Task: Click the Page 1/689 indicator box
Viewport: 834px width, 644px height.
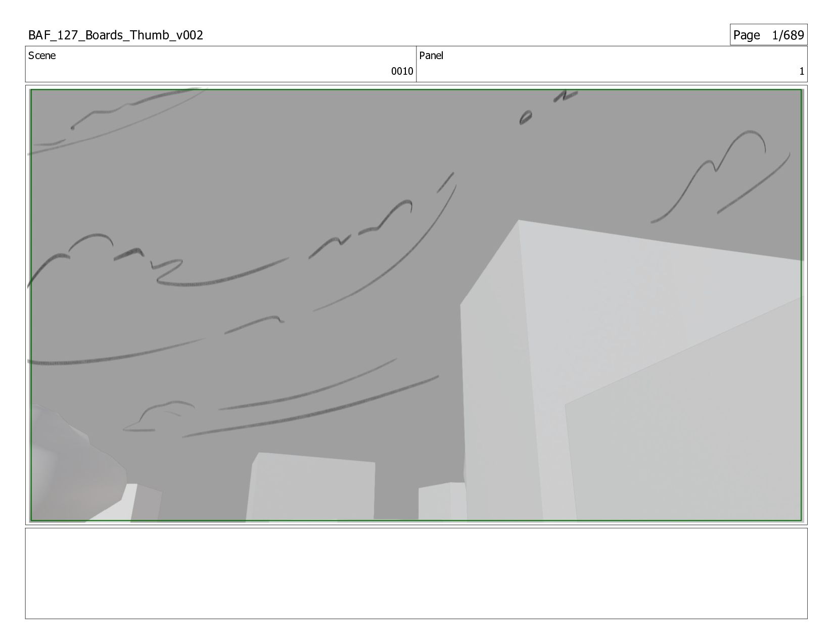Action: (768, 35)
